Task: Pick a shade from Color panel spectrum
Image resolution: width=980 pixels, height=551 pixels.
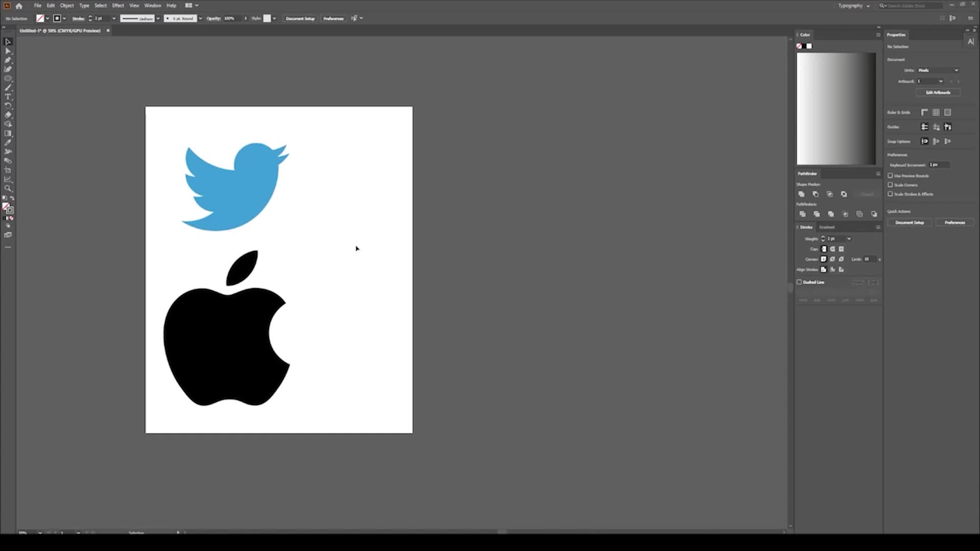Action: (836, 109)
